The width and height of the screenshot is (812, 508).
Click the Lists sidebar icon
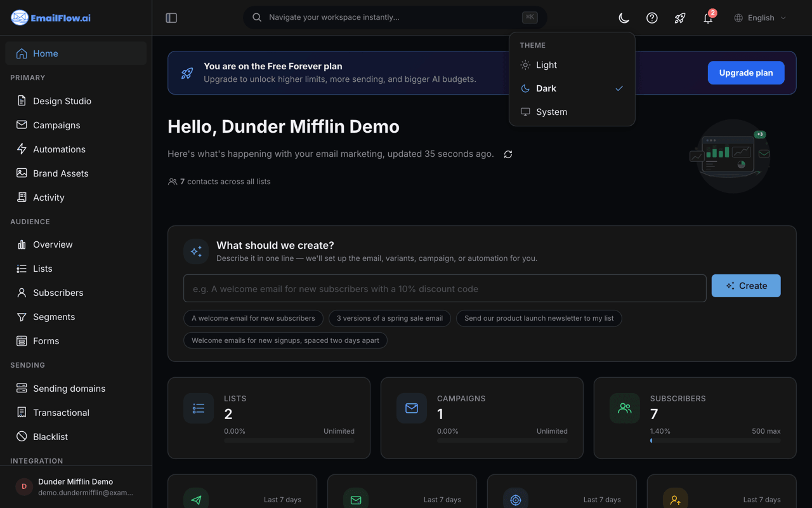pyautogui.click(x=22, y=269)
